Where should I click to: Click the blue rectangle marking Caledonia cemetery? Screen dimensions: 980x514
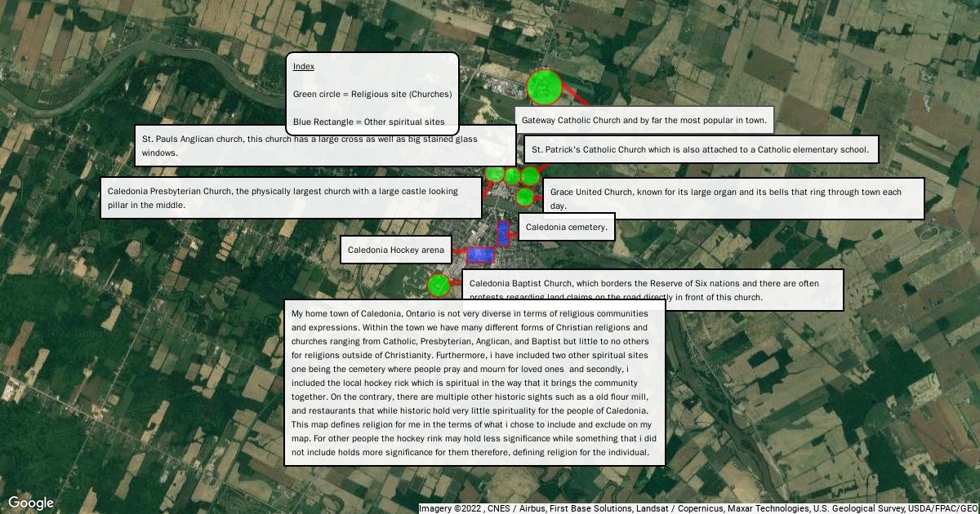coord(503,231)
